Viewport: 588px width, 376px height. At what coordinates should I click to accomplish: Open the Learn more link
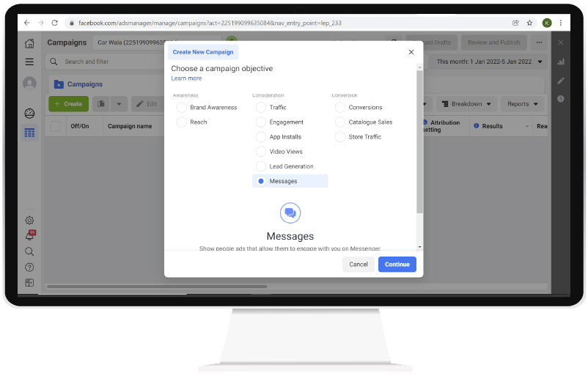pos(186,78)
